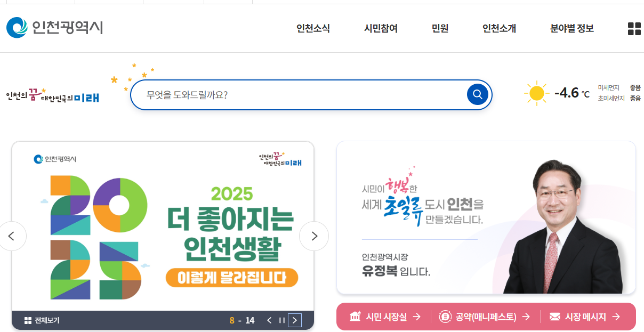Open the 인천소개 menu
Viewport: 644px width, 332px height.
499,29
